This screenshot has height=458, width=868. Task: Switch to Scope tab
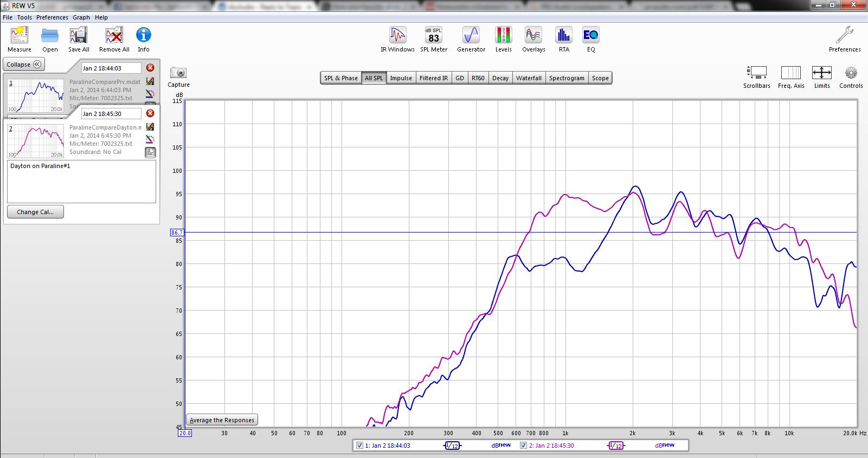click(x=600, y=78)
